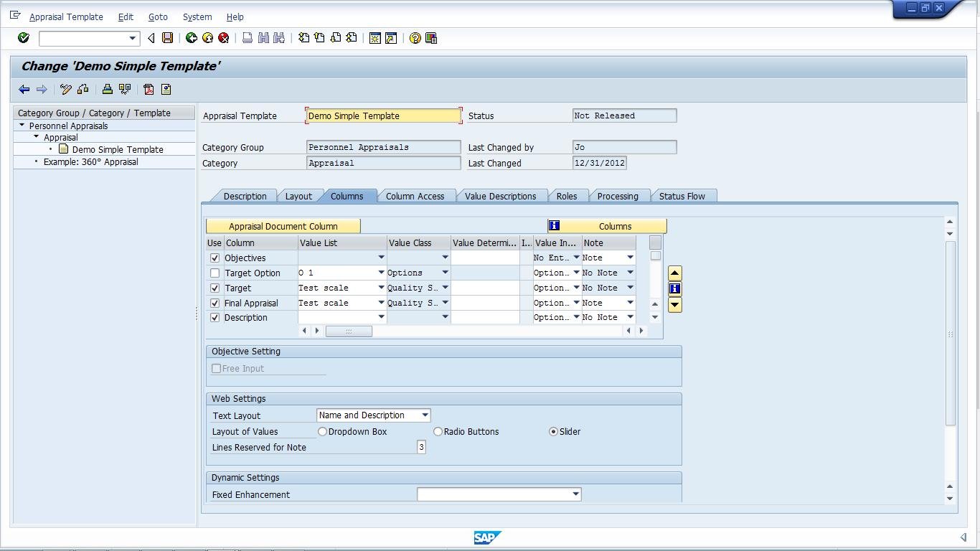Image resolution: width=980 pixels, height=551 pixels.
Task: Open the Text Layout dropdown
Action: [x=425, y=415]
